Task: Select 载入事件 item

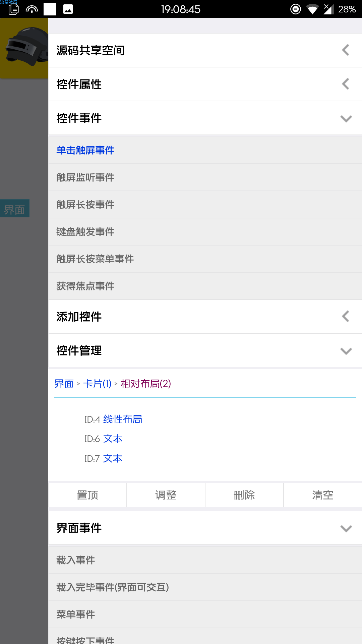Action: (x=205, y=560)
